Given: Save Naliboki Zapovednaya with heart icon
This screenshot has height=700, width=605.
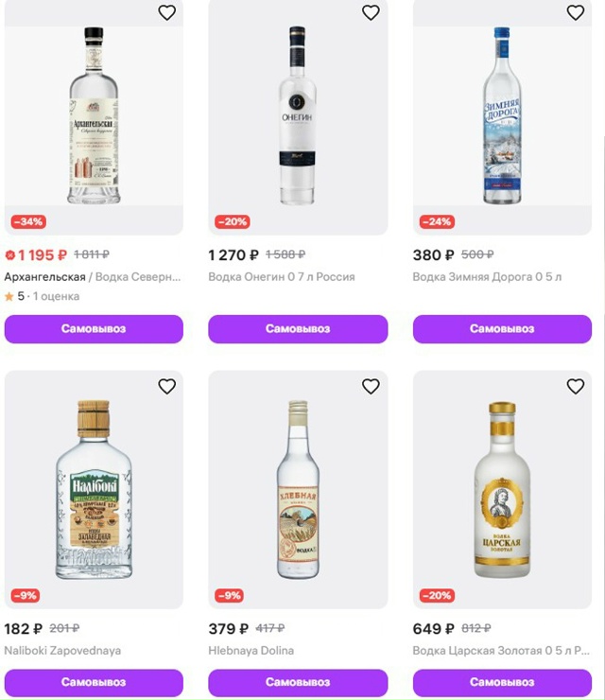Looking at the screenshot, I should coord(166,386).
